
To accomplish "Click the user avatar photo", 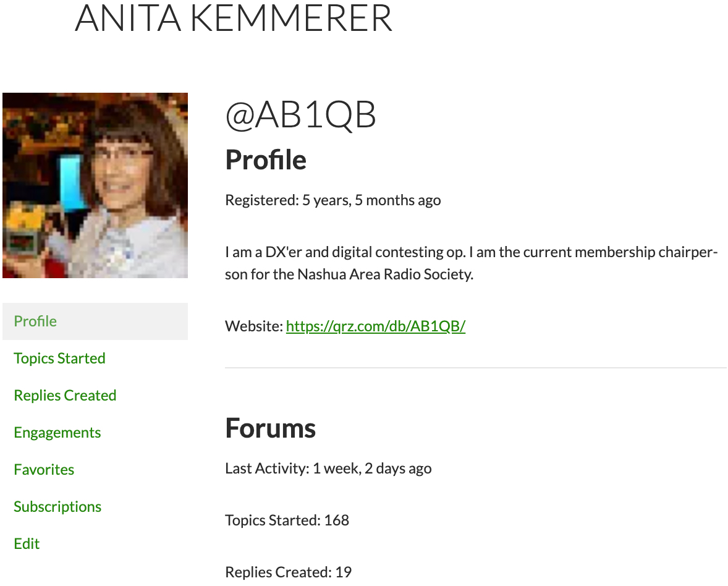I will [95, 185].
